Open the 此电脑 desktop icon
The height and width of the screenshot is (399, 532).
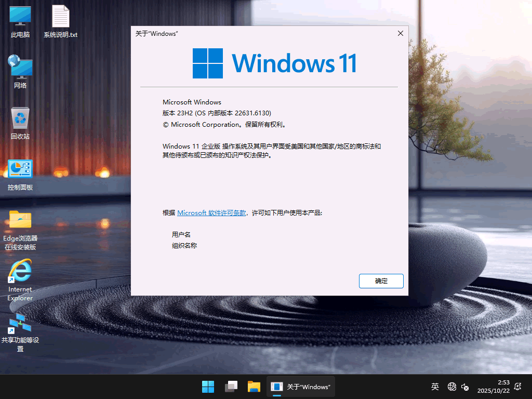pyautogui.click(x=20, y=21)
